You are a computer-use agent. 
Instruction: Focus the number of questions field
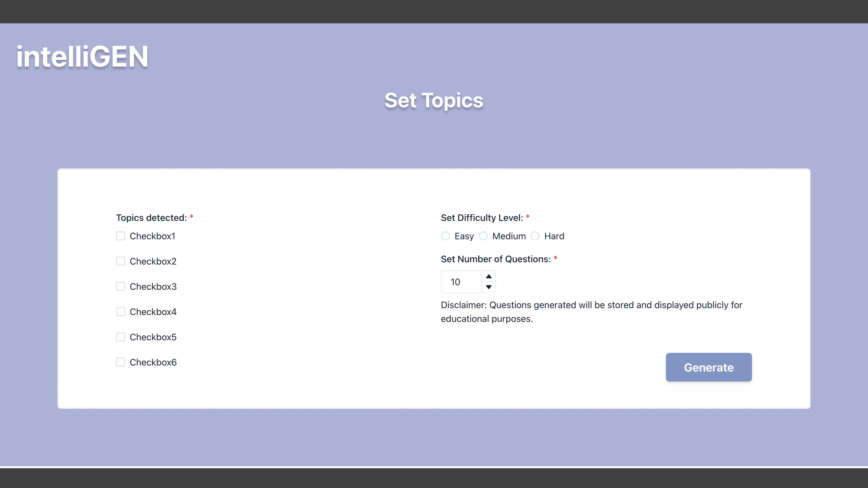tap(462, 282)
